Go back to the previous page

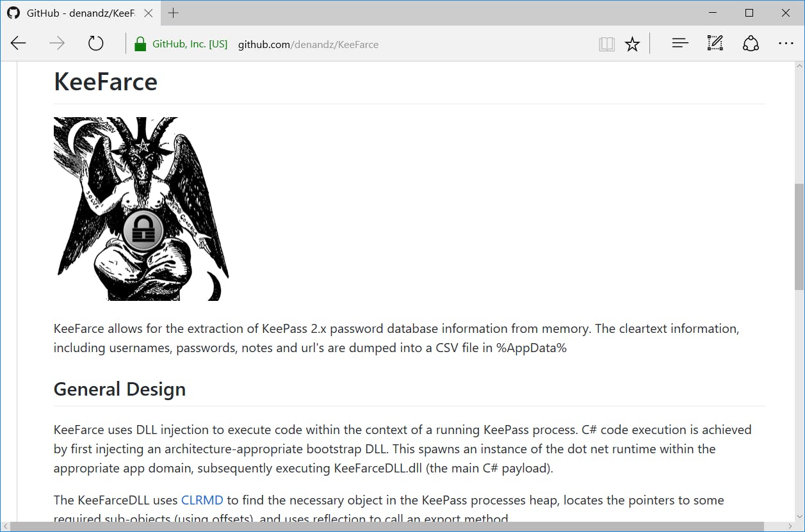click(19, 44)
